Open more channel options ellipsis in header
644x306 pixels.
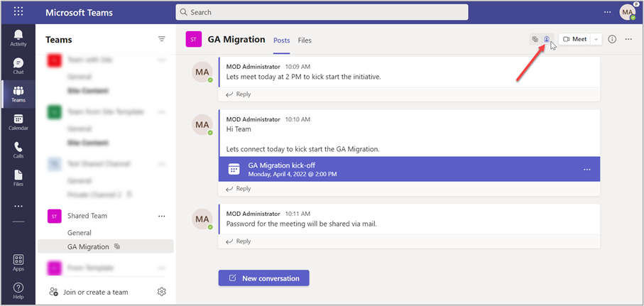pos(628,39)
